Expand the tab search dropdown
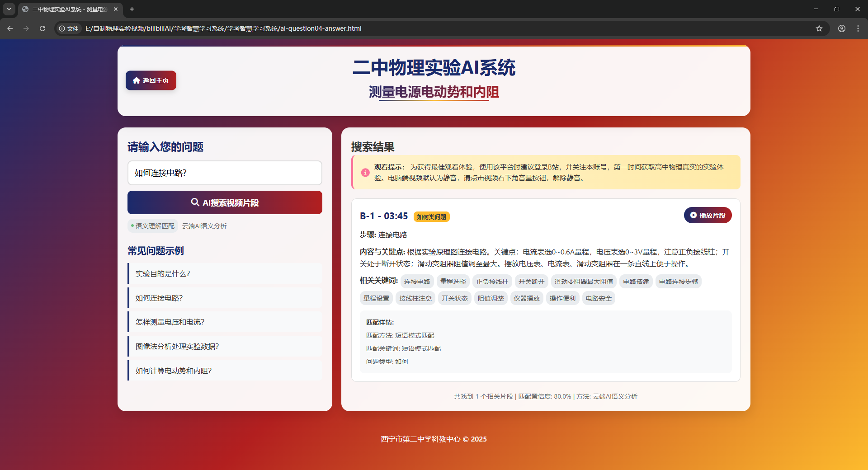The width and height of the screenshot is (868, 470). point(9,9)
